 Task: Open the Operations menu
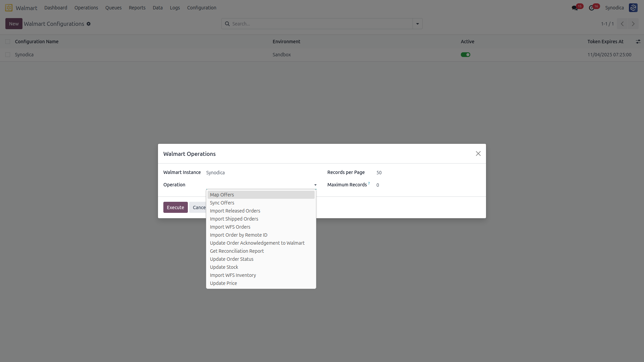(x=86, y=8)
